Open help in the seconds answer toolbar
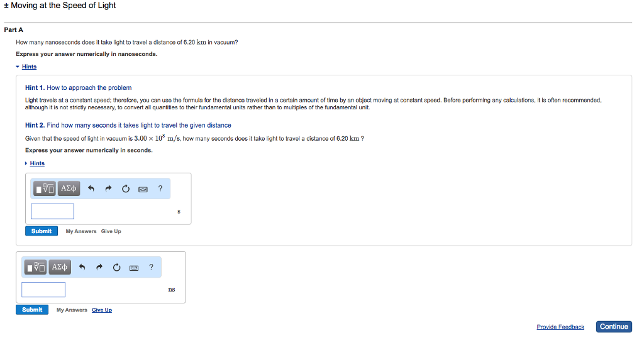The width and height of the screenshot is (644, 338). pyautogui.click(x=160, y=188)
